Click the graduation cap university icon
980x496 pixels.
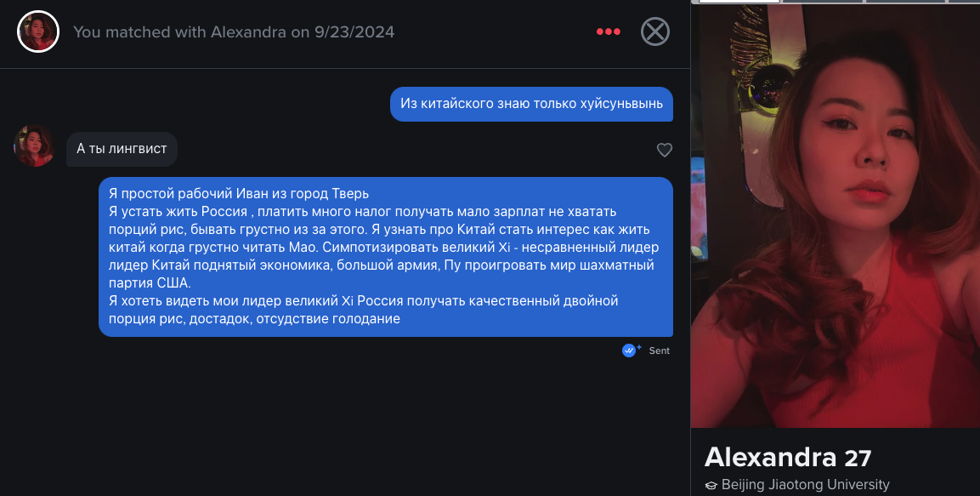pyautogui.click(x=711, y=486)
